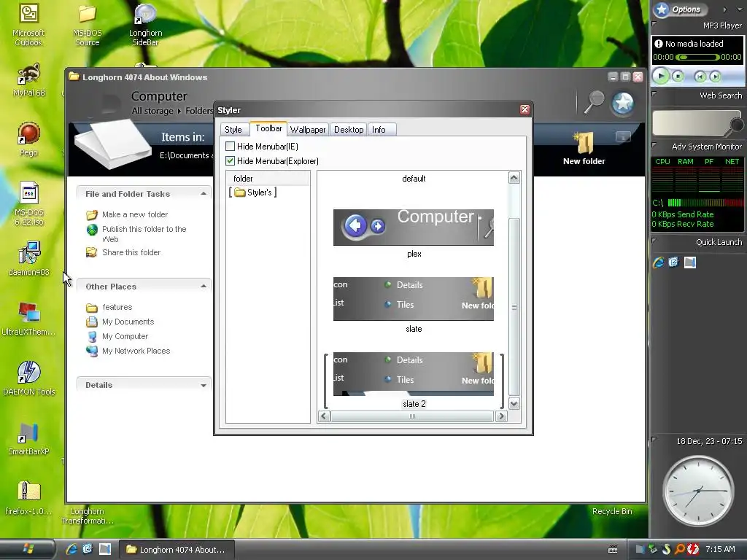Choose the default toolbar thumbnail
The height and width of the screenshot is (560, 747).
(414, 179)
